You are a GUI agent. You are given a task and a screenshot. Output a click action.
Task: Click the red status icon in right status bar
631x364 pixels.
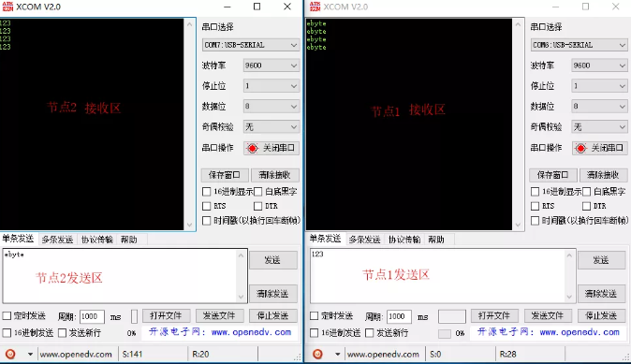click(317, 354)
